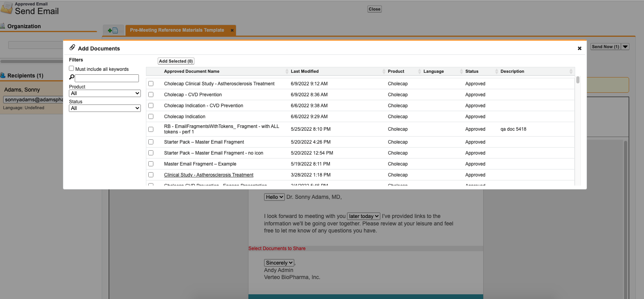Click the sort arrows on Description column
This screenshot has height=299, width=644.
click(571, 71)
